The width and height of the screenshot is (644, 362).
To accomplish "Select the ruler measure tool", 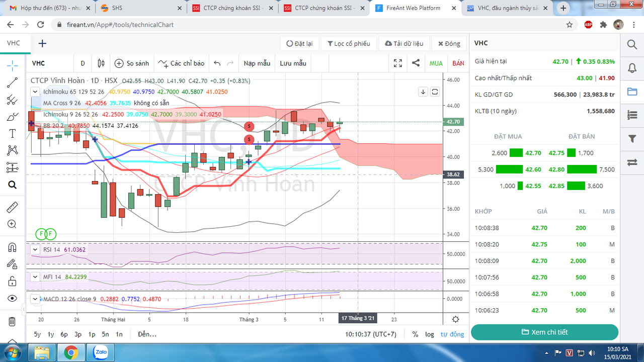I will [13, 207].
